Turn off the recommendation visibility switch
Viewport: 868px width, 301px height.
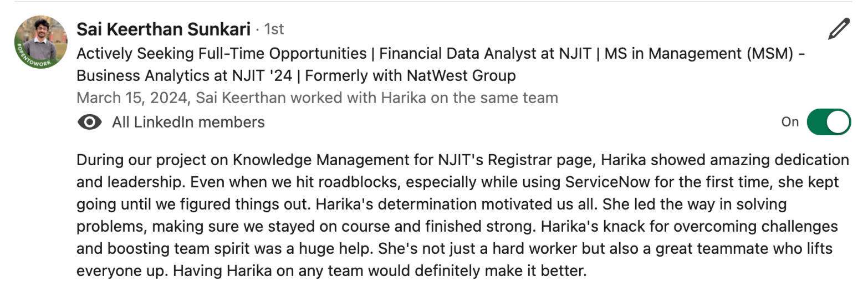point(828,122)
